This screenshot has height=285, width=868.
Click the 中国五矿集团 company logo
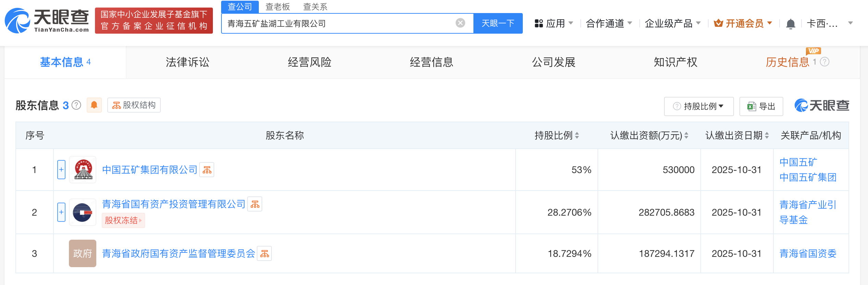click(x=83, y=170)
